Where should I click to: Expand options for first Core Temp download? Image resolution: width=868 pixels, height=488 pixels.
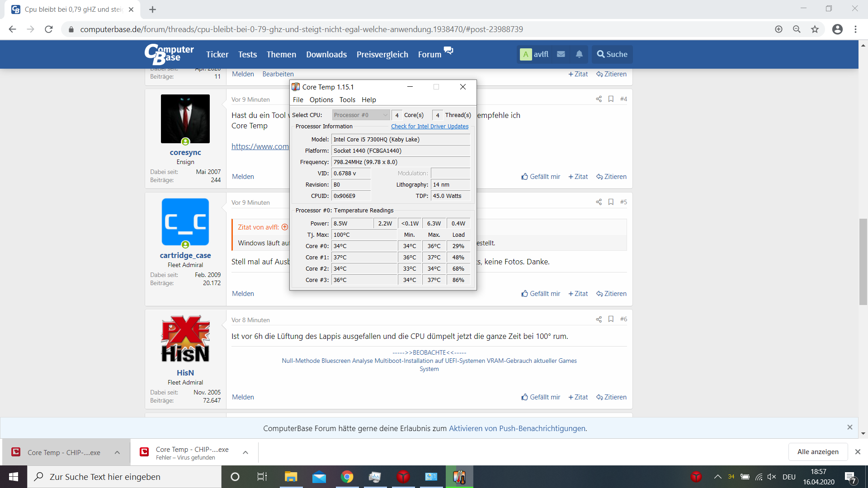click(117, 452)
